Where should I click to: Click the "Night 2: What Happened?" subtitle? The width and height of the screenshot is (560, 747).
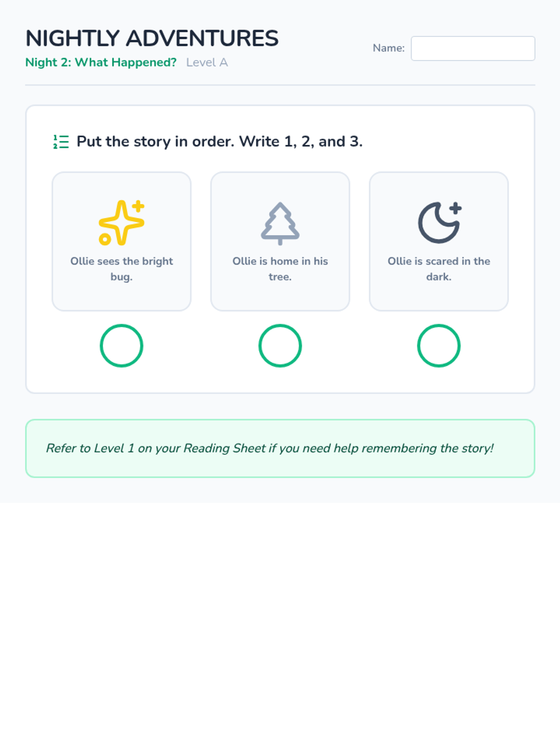pyautogui.click(x=101, y=63)
